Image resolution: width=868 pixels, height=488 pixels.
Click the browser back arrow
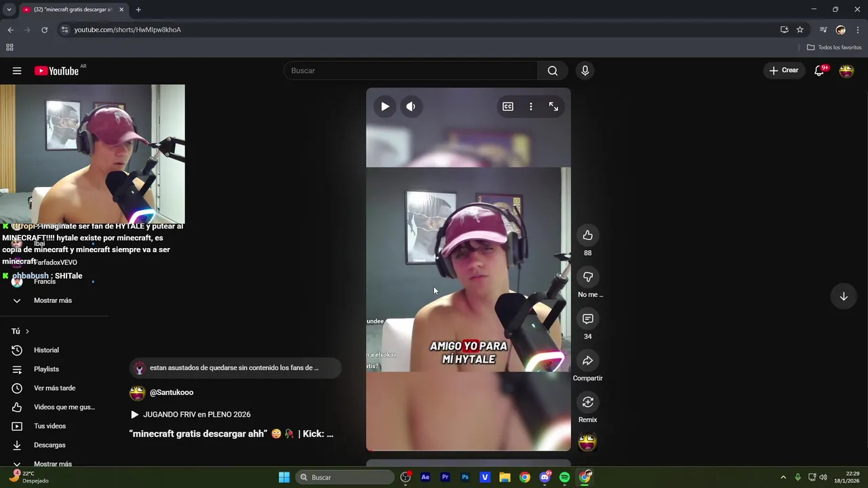coord(10,30)
